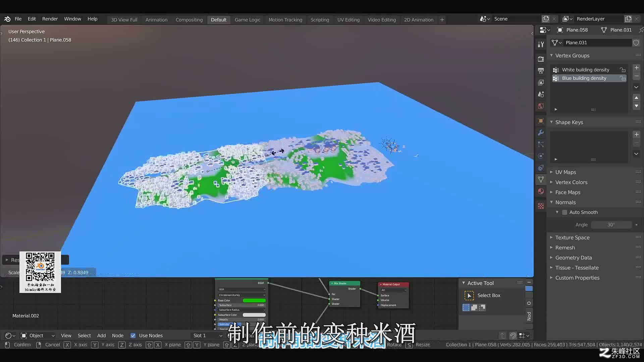
Task: Click the Select Box tool icon in Active Tool
Action: click(469, 295)
